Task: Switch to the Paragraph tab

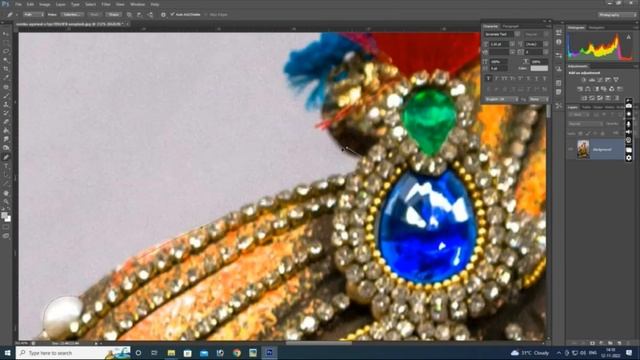Action: pos(510,26)
